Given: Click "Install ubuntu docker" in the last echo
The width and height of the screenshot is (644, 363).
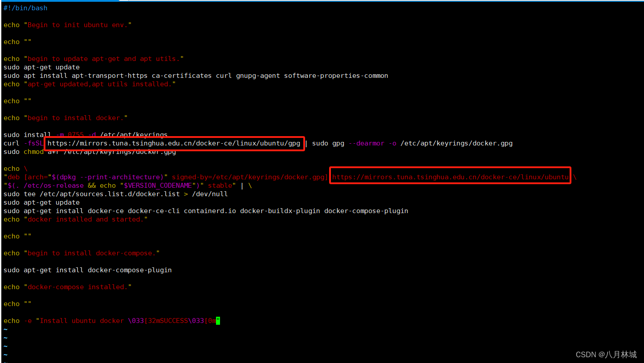Looking at the screenshot, I should [x=82, y=321].
